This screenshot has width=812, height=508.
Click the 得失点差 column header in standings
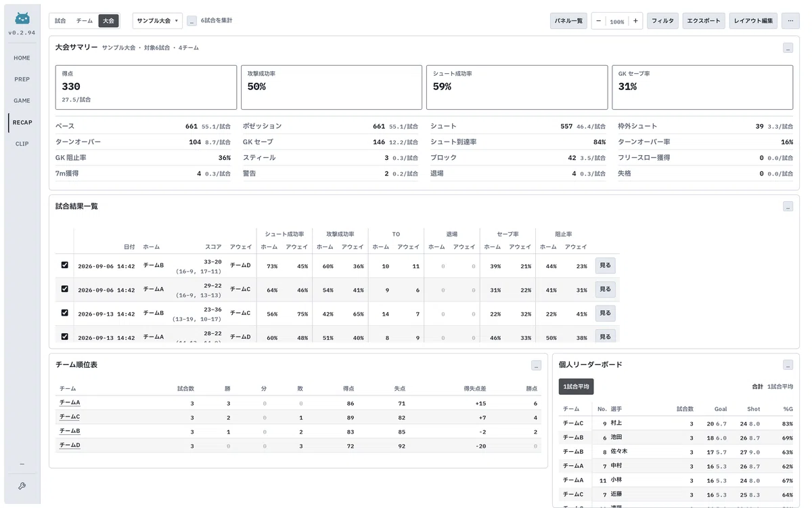[x=475, y=389]
